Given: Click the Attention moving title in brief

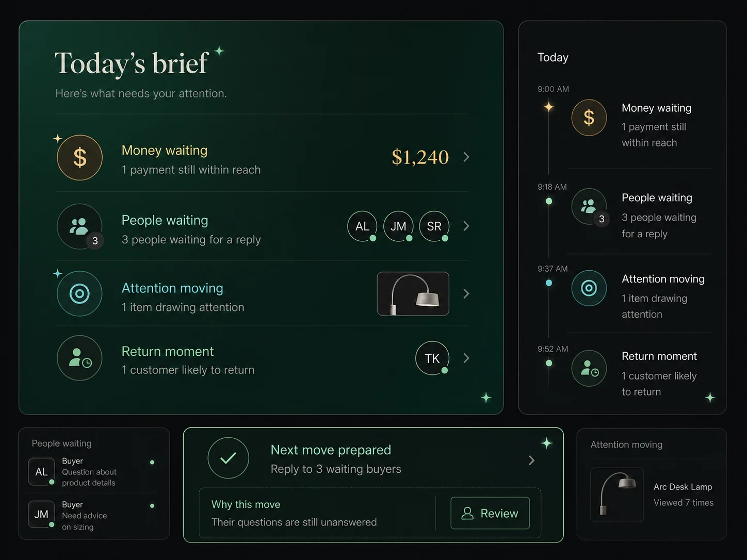Looking at the screenshot, I should click(x=172, y=288).
